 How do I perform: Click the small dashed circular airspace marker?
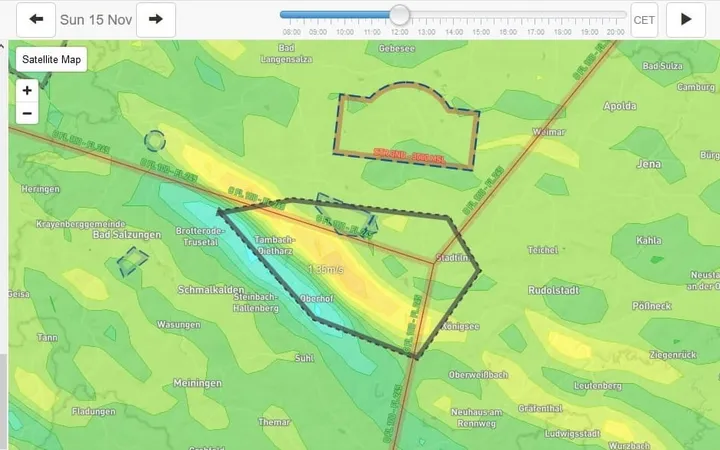[x=155, y=141]
